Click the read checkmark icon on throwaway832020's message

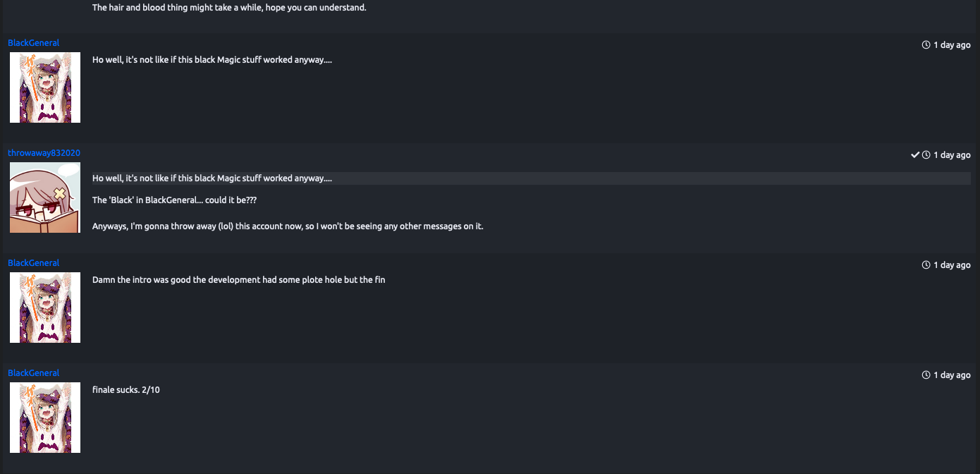coord(914,155)
